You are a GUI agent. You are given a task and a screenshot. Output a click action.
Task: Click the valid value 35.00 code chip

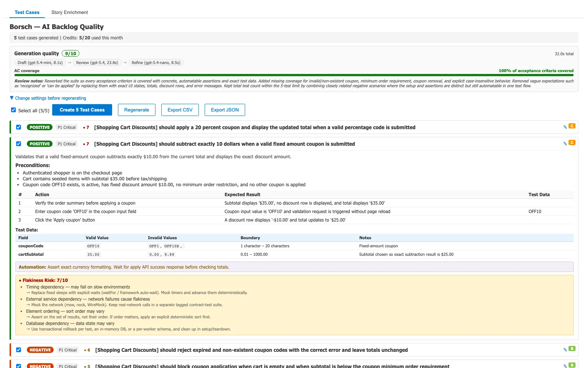[93, 255]
